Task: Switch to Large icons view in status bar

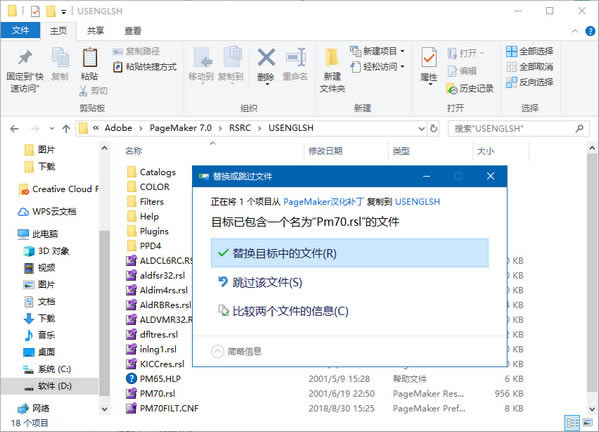Action: pyautogui.click(x=588, y=423)
